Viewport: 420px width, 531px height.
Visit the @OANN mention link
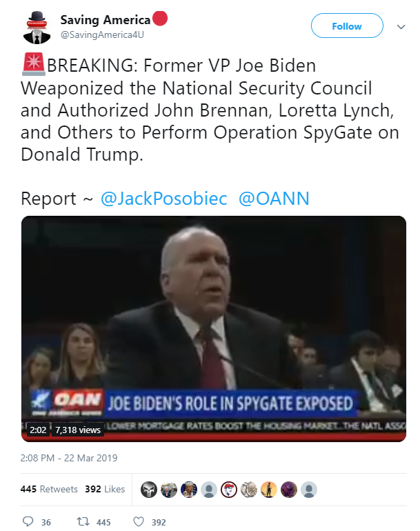pyautogui.click(x=274, y=199)
